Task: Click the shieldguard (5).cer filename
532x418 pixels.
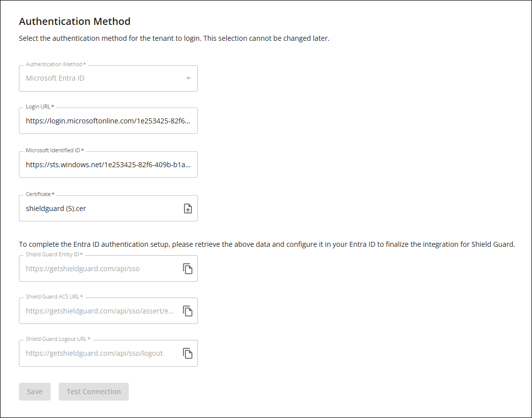Action: point(56,209)
